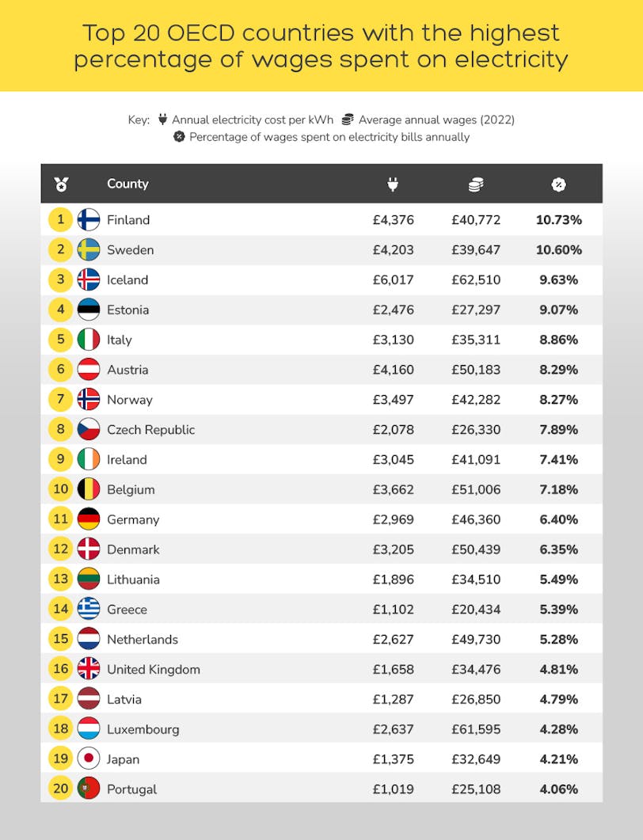Select the Iceland country name
The width and height of the screenshot is (643, 840).
point(127,280)
